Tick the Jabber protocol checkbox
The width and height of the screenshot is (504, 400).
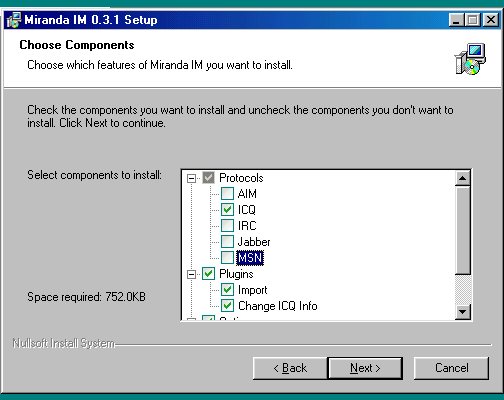point(227,241)
